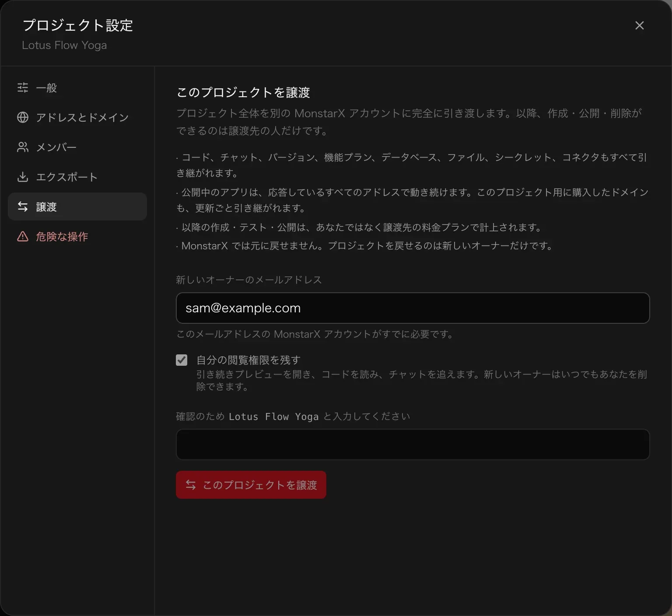This screenshot has width=672, height=616.
Task: Click the このプロジェクトを譲渡 section heading
Action: 243,92
